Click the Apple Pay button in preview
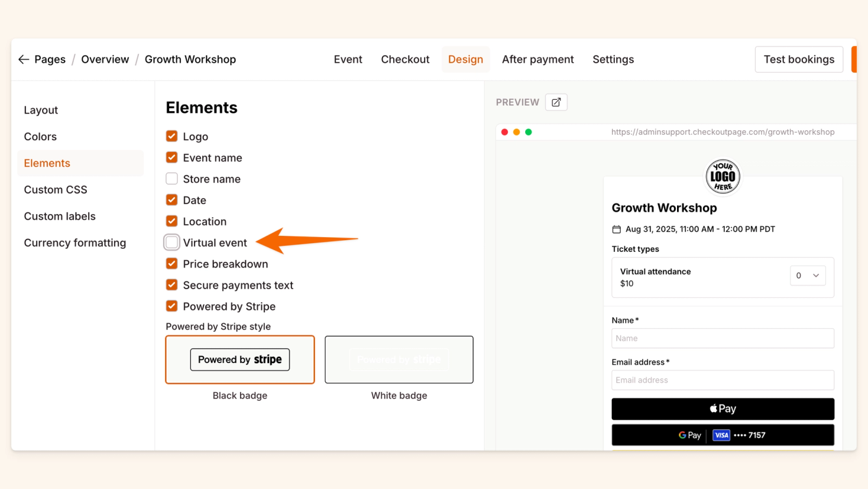This screenshot has width=868, height=489. tap(723, 409)
